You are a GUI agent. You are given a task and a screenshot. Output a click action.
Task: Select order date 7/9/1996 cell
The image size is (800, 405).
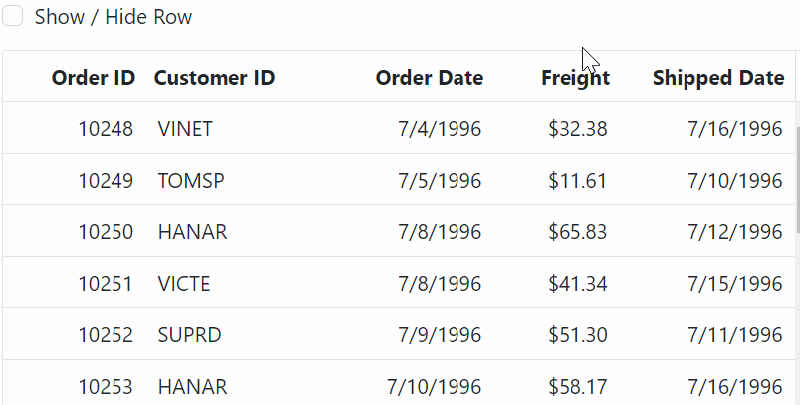(x=439, y=335)
